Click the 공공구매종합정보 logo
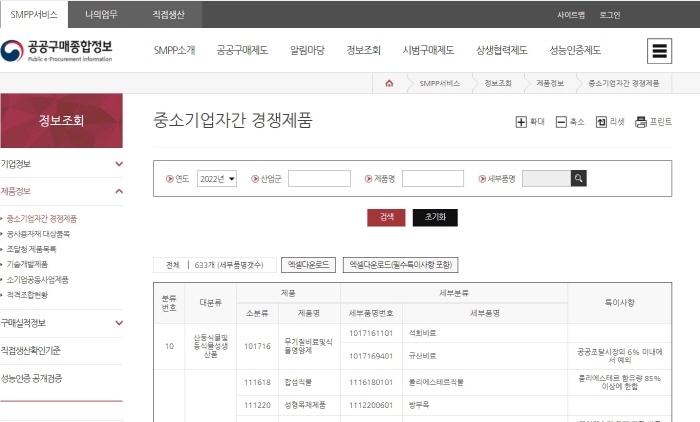Viewport: 700px width, 422px height. pos(57,51)
